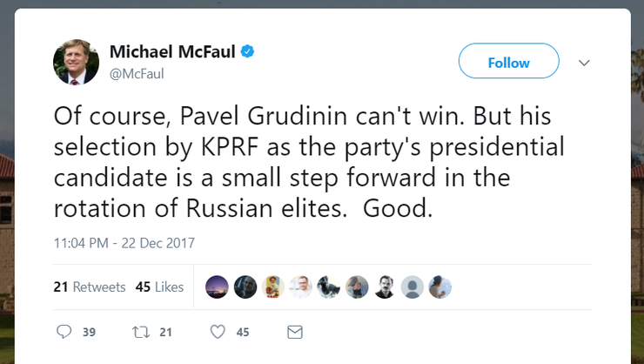This screenshot has height=364, width=644.
Task: Like the tweet with the heart icon
Action: pyautogui.click(x=218, y=332)
